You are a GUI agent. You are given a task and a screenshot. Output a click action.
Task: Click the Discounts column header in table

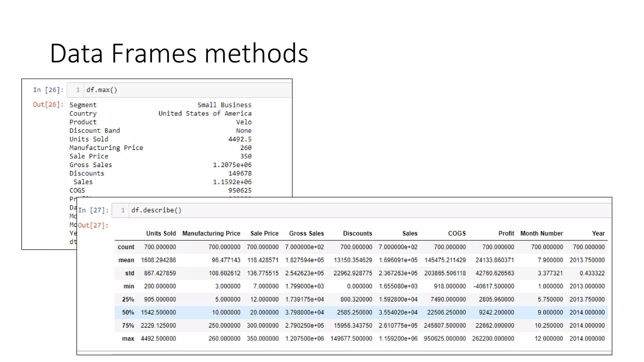click(358, 233)
